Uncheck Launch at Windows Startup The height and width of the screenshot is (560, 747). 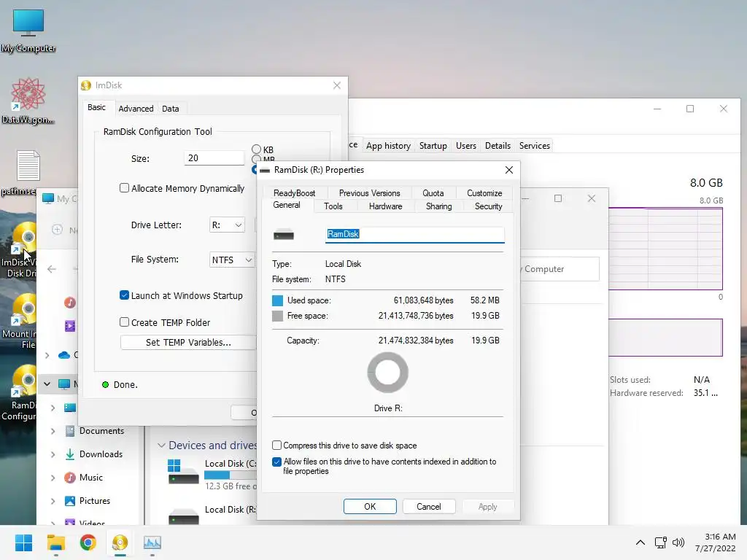(124, 295)
